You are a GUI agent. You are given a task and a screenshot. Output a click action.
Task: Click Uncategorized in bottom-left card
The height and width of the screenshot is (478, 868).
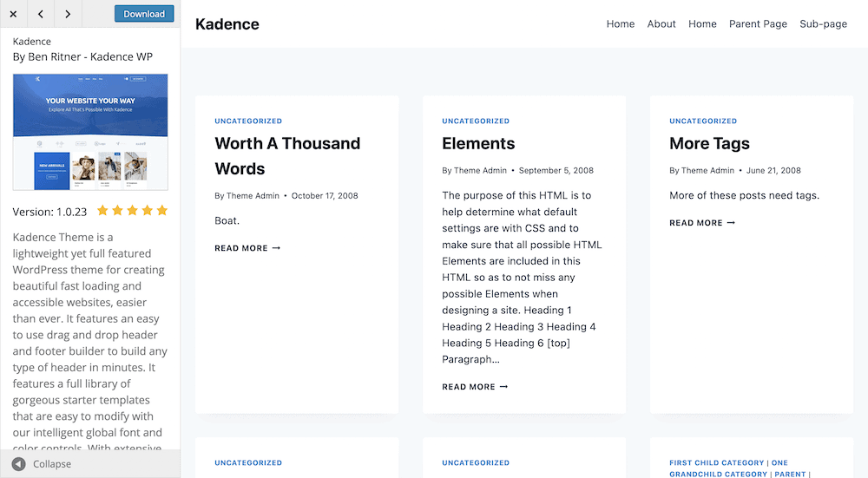248,462
